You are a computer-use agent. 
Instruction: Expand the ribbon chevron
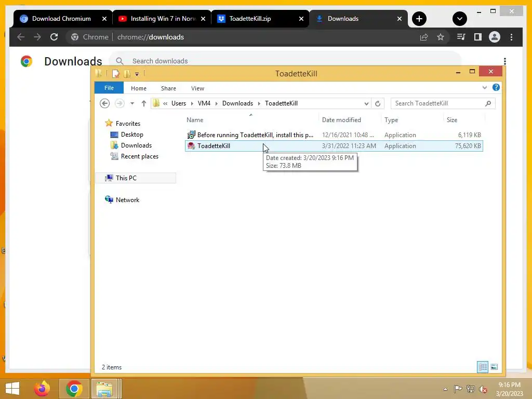(x=485, y=87)
